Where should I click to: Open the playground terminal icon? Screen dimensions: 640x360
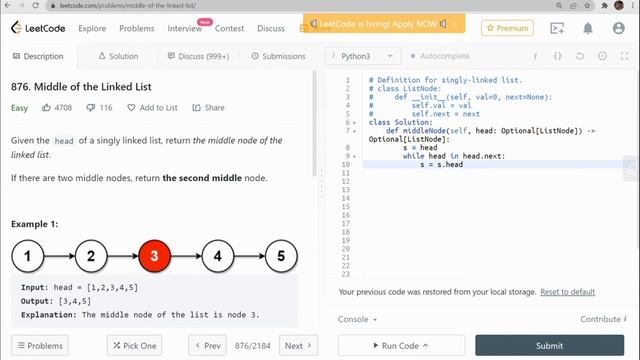557,28
